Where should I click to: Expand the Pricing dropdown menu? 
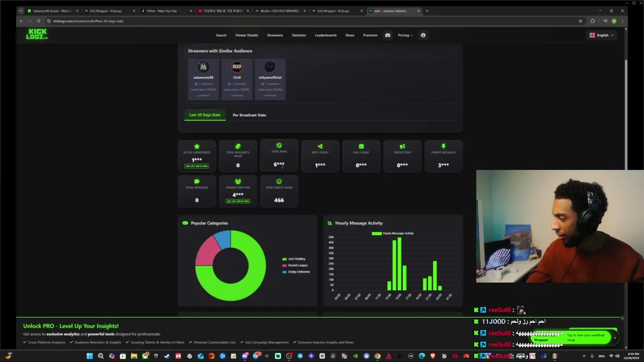405,35
